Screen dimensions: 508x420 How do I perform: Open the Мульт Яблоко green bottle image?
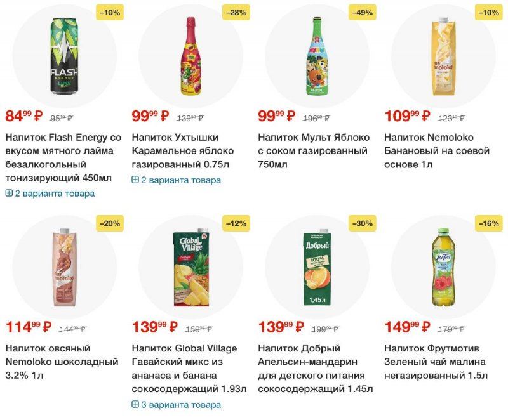[x=317, y=56]
